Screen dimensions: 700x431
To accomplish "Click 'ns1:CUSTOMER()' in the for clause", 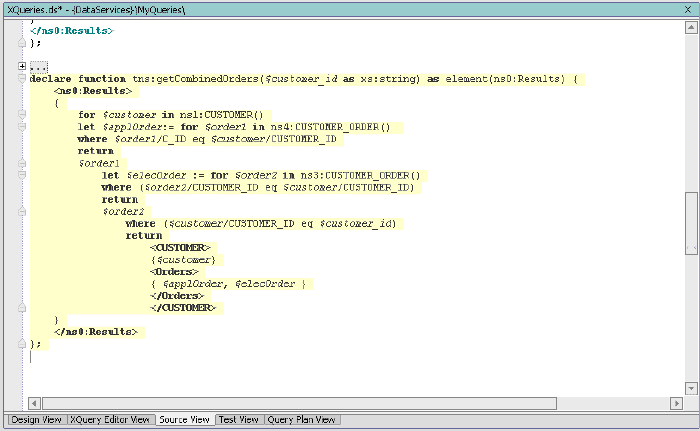I will [x=221, y=115].
